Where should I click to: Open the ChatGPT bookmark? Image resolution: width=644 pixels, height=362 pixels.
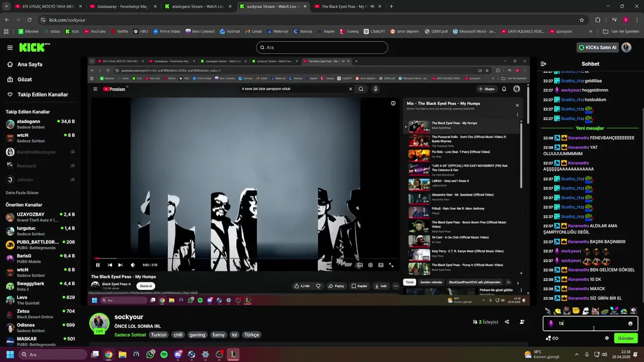pos(374,31)
